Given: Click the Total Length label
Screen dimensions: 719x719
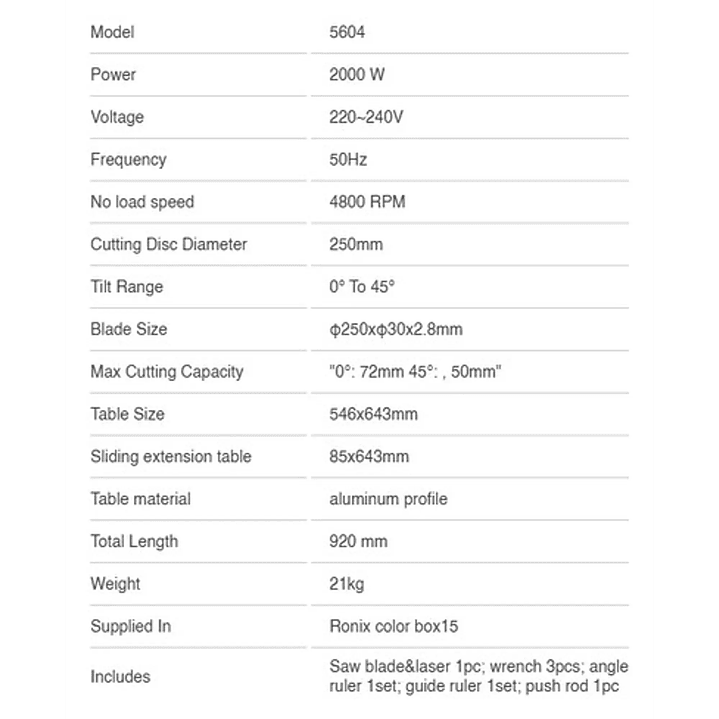Looking at the screenshot, I should click(x=134, y=542).
